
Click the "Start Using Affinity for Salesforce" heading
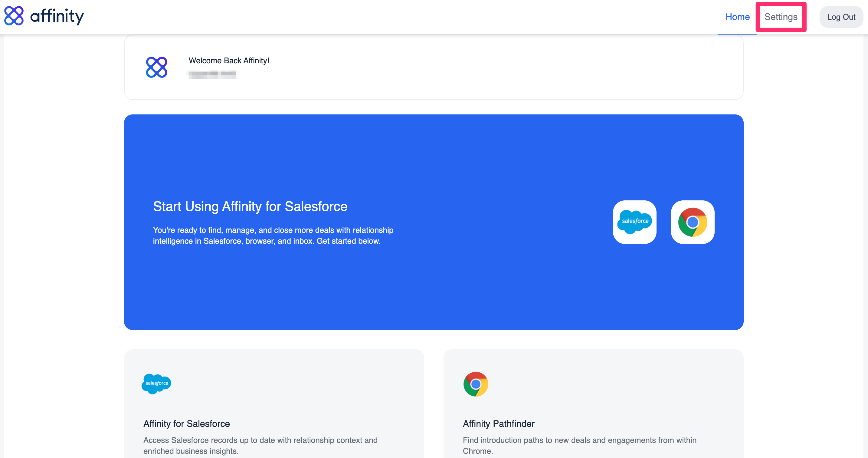[251, 206]
